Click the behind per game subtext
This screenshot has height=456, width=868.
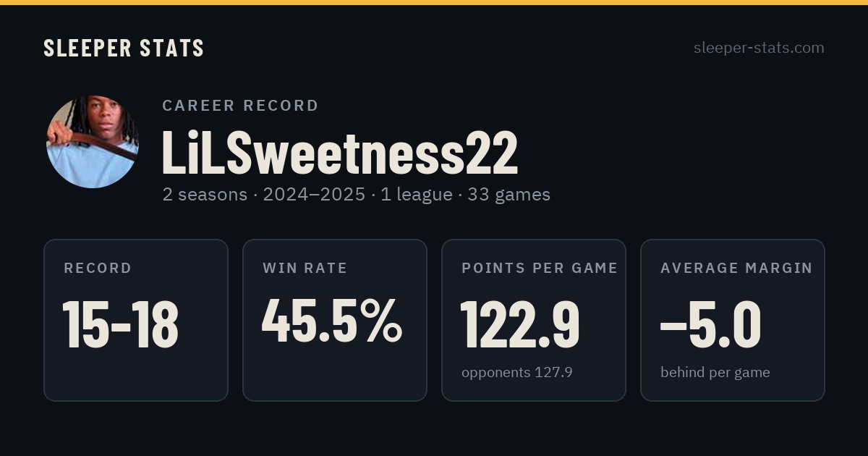click(x=715, y=373)
